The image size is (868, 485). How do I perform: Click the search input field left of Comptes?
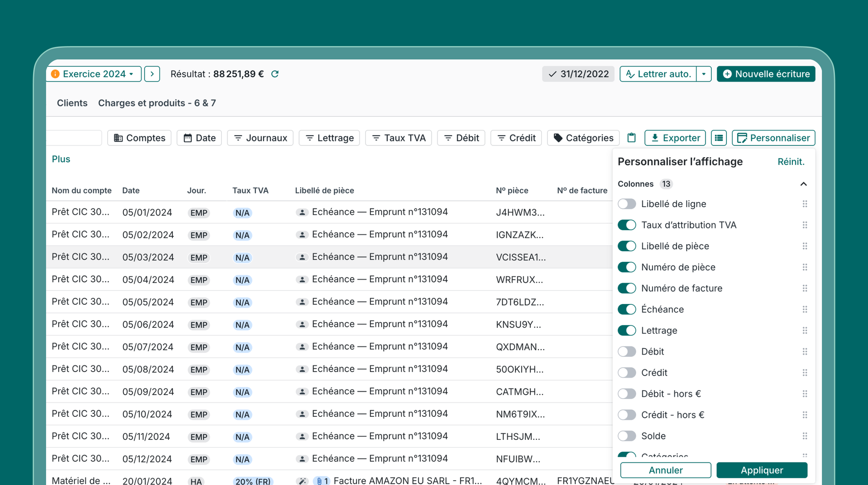(74, 138)
